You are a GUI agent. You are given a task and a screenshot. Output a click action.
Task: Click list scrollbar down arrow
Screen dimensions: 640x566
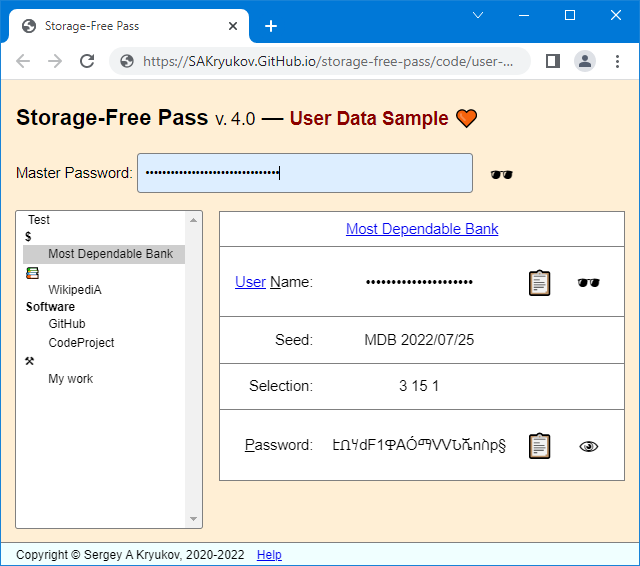pos(193,519)
